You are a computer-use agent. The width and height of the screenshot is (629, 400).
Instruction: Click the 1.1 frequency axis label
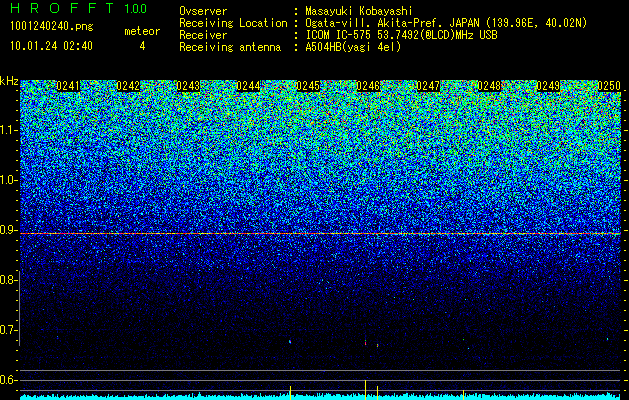[x=8, y=130]
